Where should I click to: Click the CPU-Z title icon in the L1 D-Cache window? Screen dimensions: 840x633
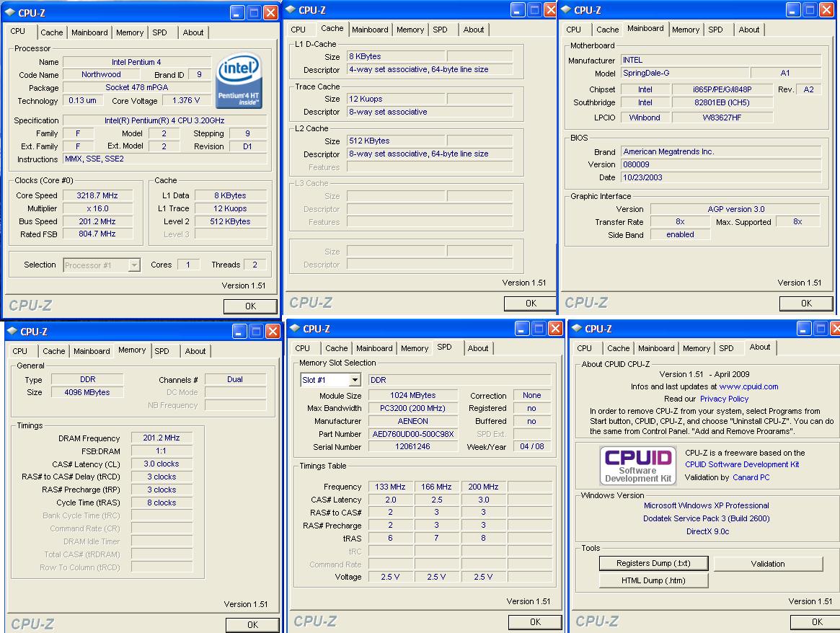(291, 9)
